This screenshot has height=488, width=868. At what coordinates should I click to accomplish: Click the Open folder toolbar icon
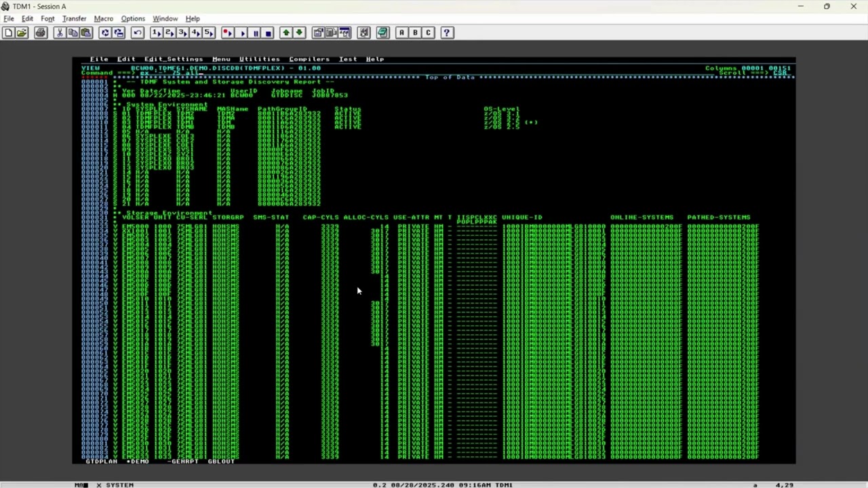point(22,33)
